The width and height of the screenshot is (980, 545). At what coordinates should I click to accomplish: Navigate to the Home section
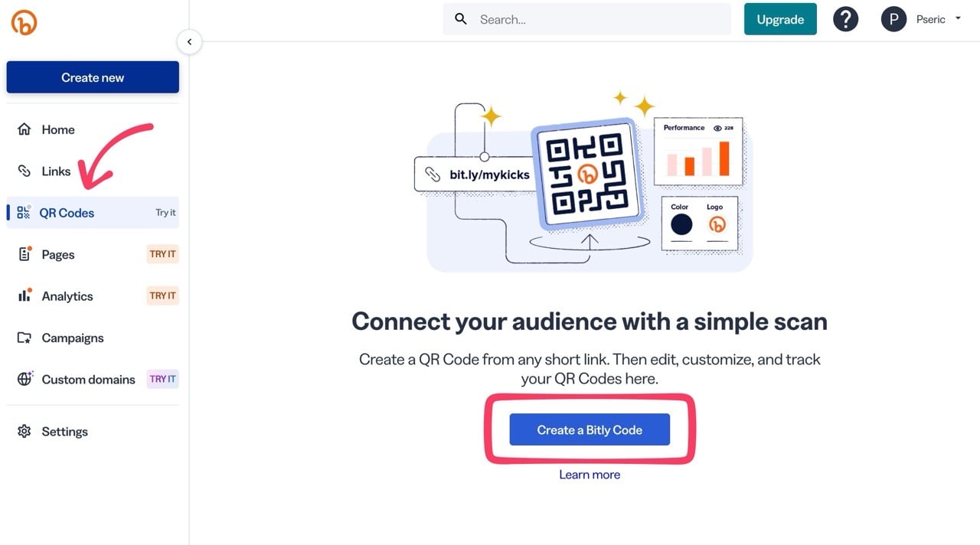(57, 129)
